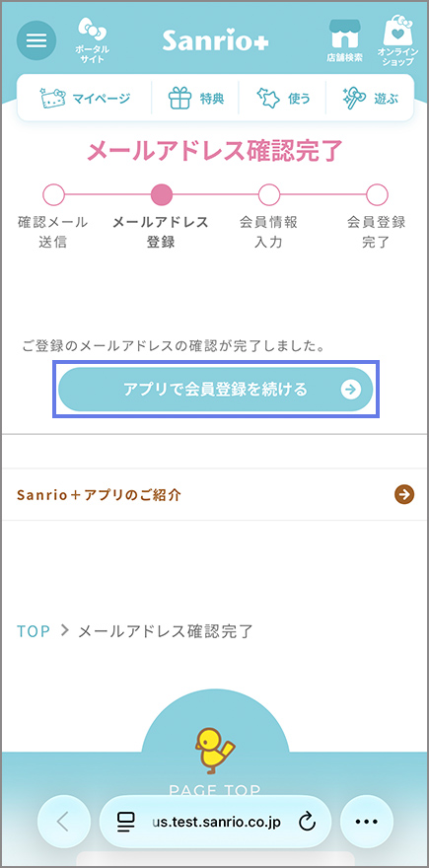Tap the ポータルサイト ribbon icon

(x=92, y=39)
